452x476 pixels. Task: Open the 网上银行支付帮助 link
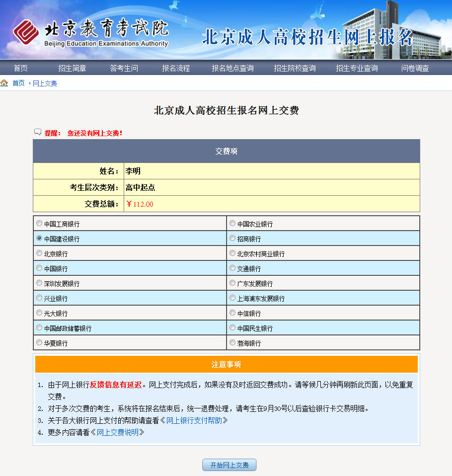coord(194,420)
